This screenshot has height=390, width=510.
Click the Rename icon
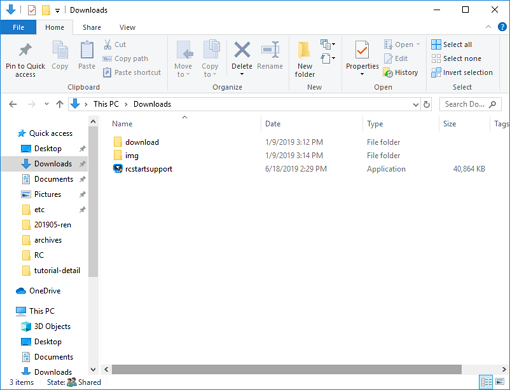click(270, 50)
